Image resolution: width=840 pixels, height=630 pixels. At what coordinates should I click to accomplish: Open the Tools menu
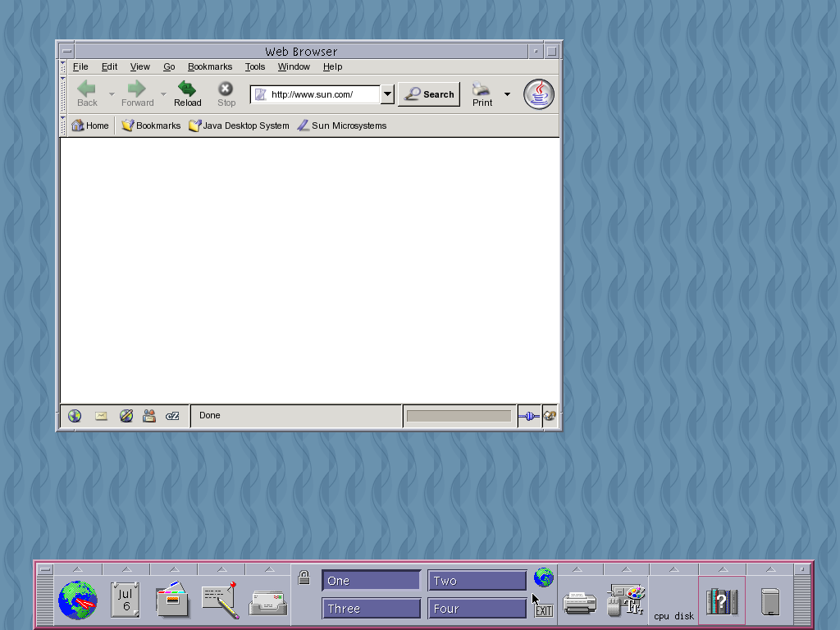coord(255,66)
